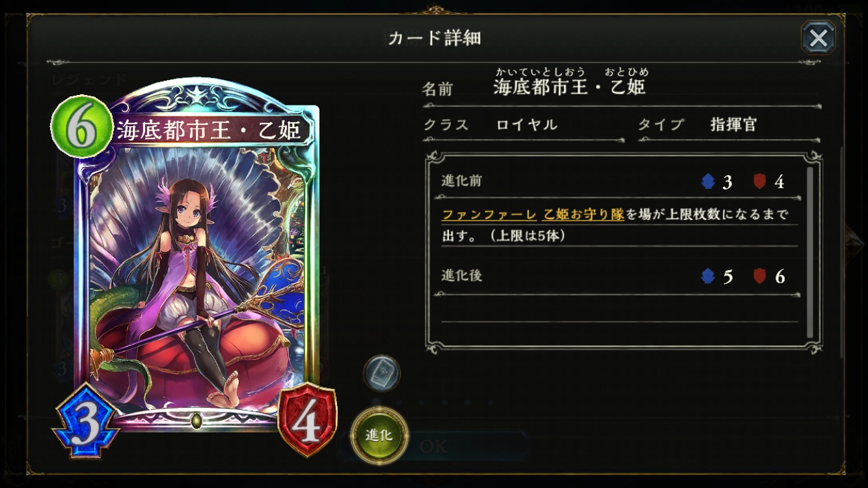This screenshot has height=488, width=868.
Task: Click the evolved blue attack icon
Action: pyautogui.click(x=708, y=277)
